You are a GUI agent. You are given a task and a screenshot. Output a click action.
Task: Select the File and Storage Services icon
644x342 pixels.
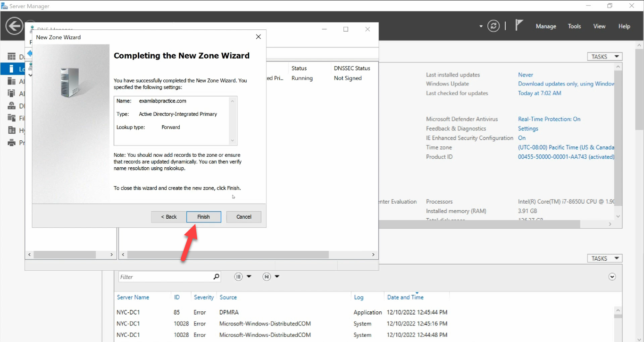pyautogui.click(x=11, y=118)
